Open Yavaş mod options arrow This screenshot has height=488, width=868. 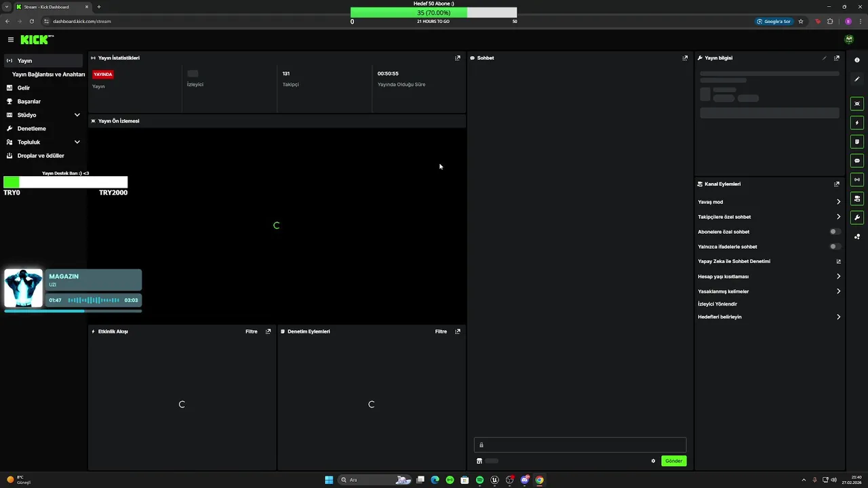(838, 202)
